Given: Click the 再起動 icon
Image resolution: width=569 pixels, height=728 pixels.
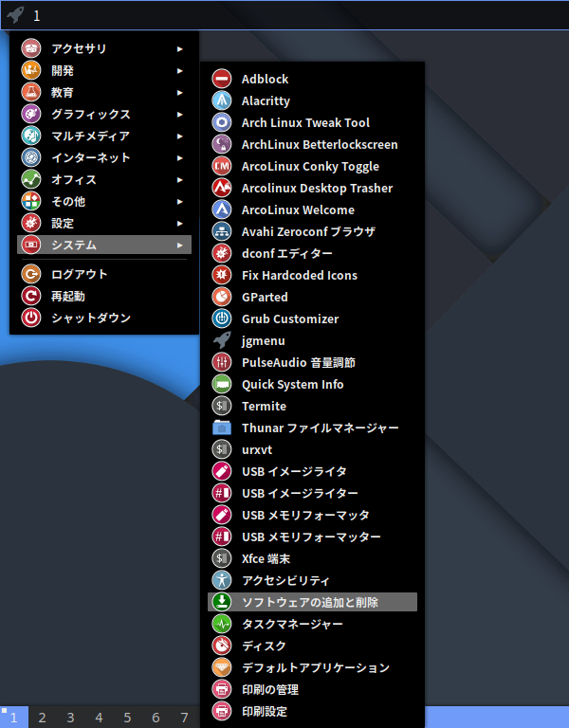Looking at the screenshot, I should [31, 296].
